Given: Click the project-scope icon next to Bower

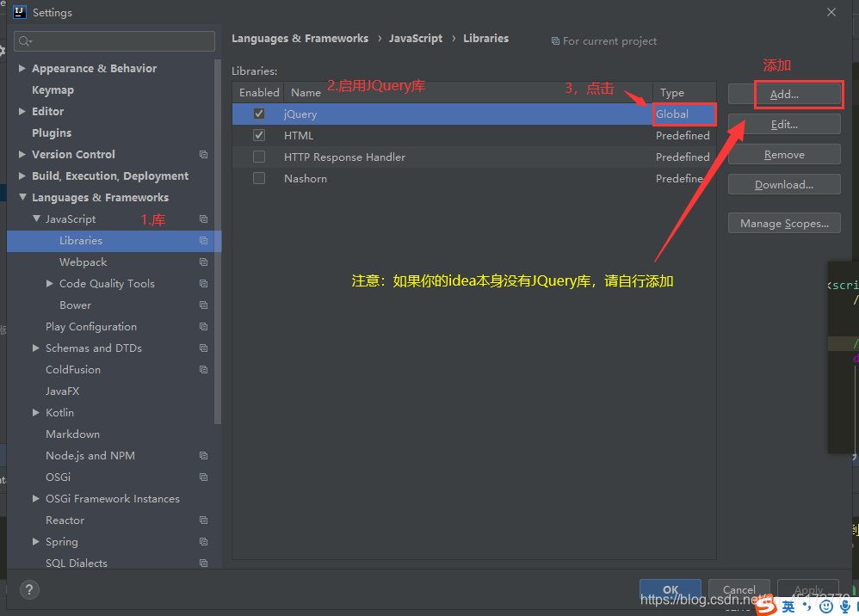Looking at the screenshot, I should coord(203,305).
